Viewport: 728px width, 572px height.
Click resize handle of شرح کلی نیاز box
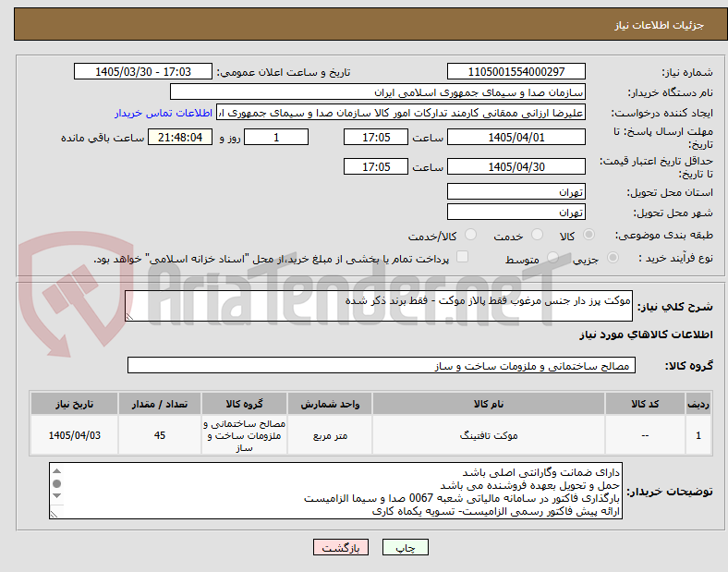pos(129,317)
